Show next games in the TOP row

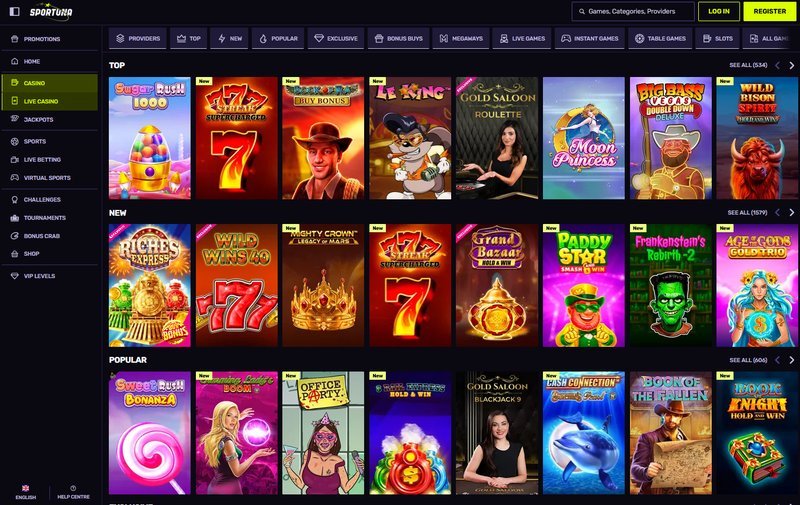pos(791,65)
